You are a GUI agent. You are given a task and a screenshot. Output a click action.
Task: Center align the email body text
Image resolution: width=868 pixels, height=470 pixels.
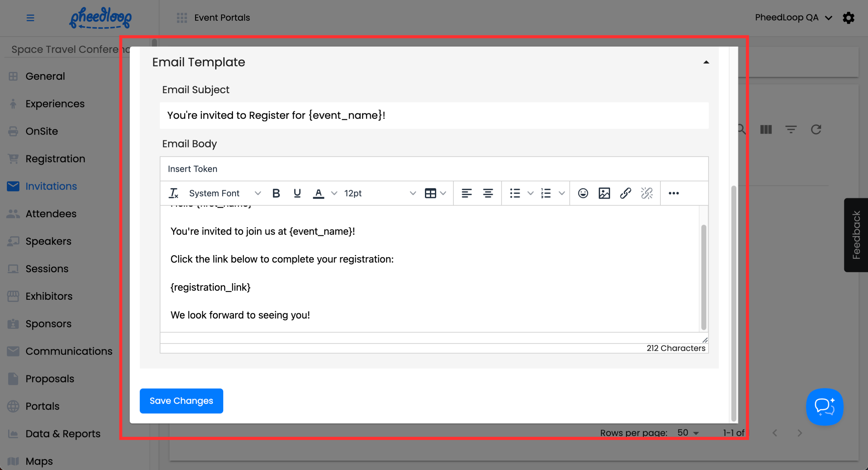(488, 193)
